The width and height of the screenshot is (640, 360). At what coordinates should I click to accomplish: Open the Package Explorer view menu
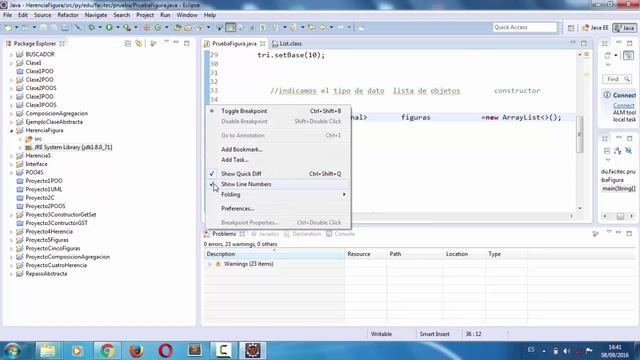(x=166, y=42)
